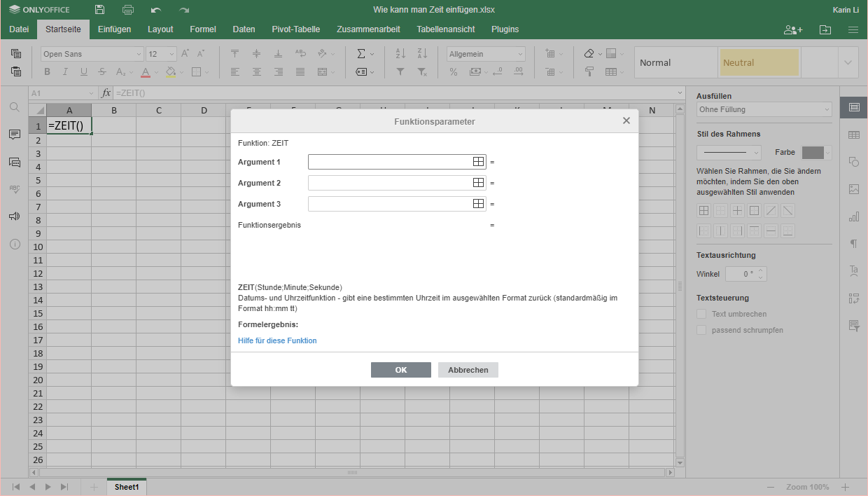The width and height of the screenshot is (868, 496).
Task: Open the cell name box A1 dropdown
Action: click(92, 93)
